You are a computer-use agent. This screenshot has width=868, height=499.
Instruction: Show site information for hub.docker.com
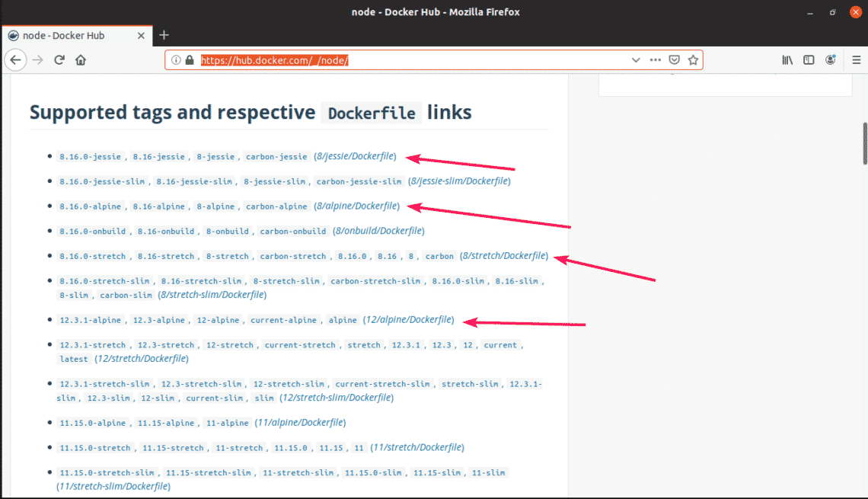(176, 60)
